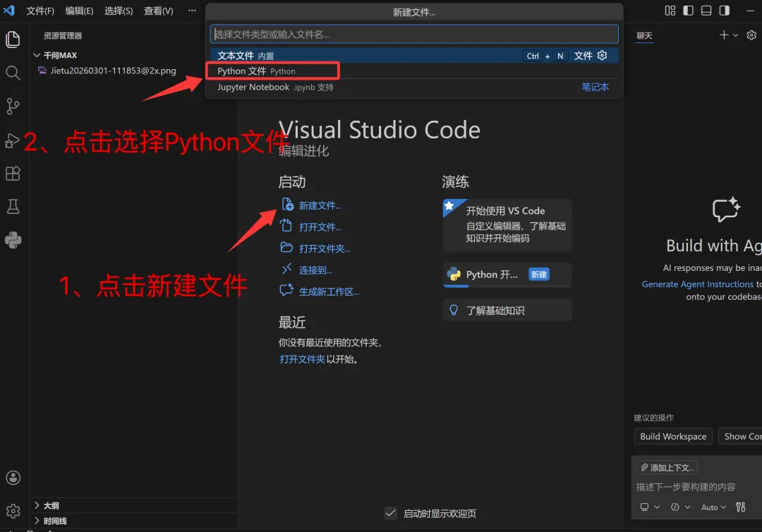The width and height of the screenshot is (762, 532).
Task: Open the View menu
Action: (x=159, y=11)
